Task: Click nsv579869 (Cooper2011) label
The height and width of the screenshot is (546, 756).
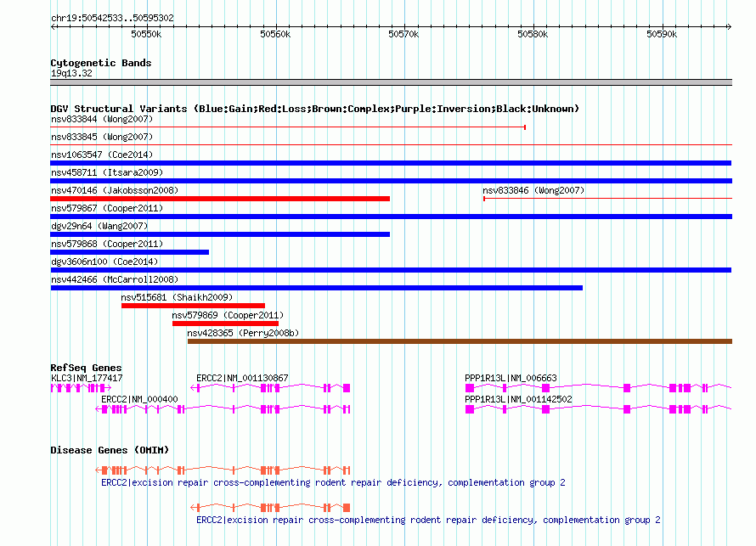Action: tap(228, 315)
